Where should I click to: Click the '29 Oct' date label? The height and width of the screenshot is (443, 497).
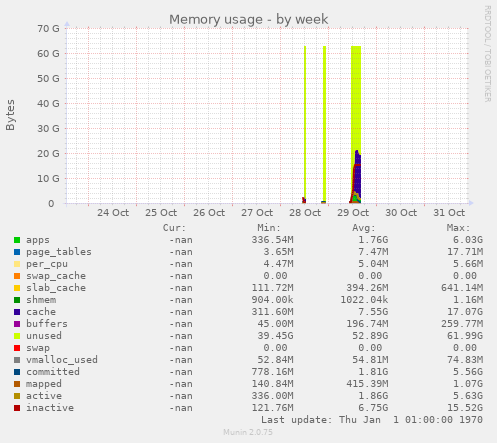tap(353, 213)
